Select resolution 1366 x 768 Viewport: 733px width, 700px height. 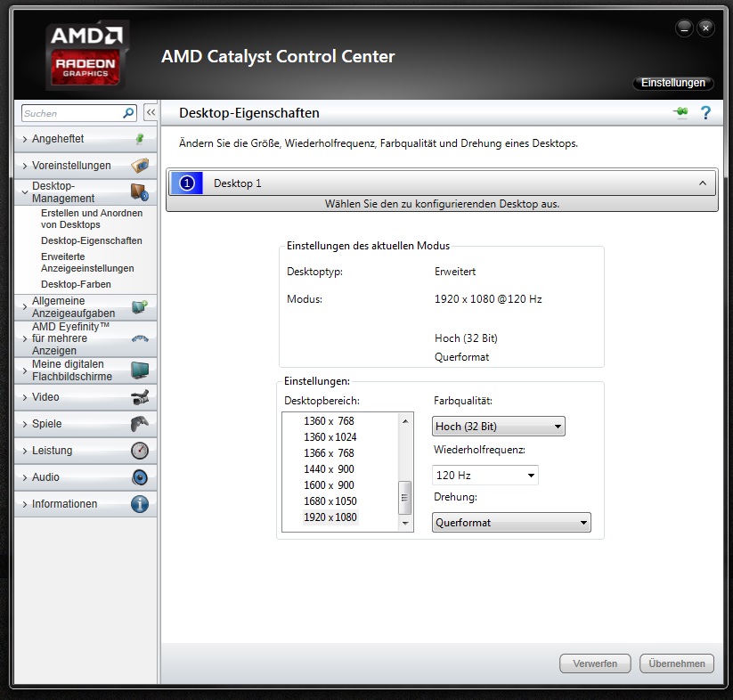pos(330,452)
